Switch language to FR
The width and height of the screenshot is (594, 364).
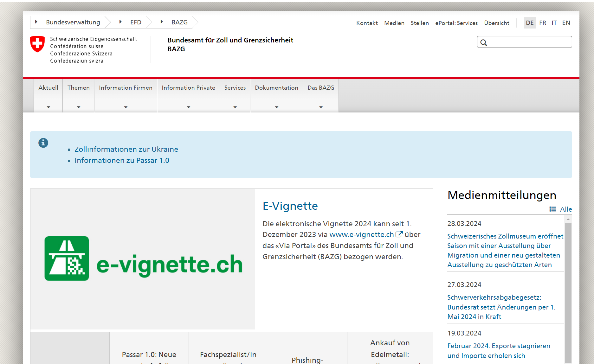point(543,23)
